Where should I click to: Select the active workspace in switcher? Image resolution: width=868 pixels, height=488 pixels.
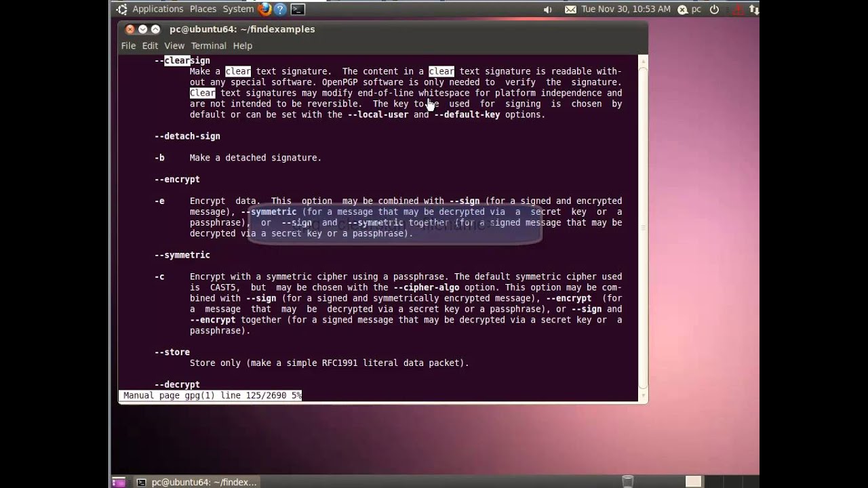point(693,482)
